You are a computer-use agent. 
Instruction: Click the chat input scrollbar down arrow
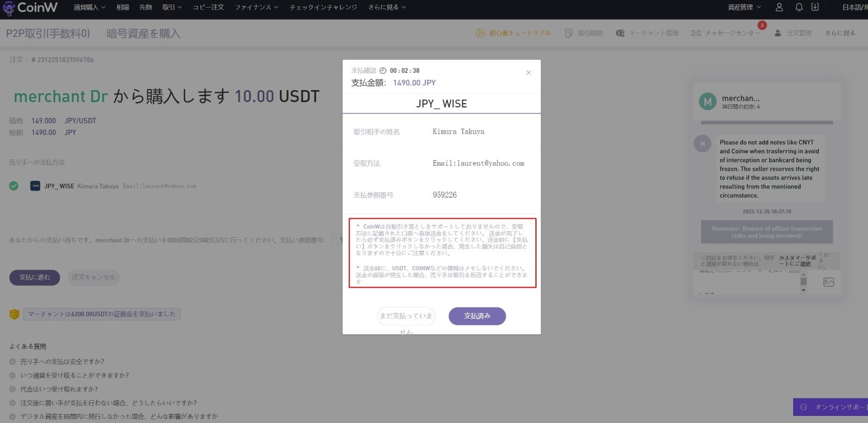tap(803, 291)
